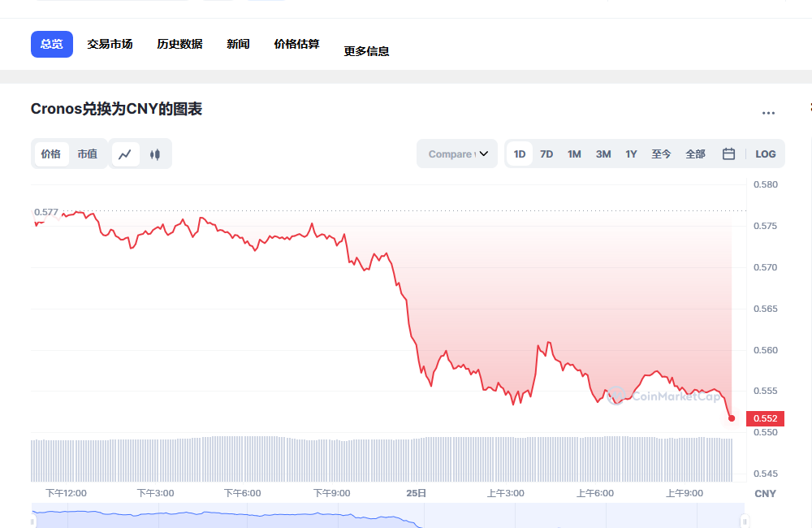812x528 pixels.
Task: Click the red current price point
Action: point(732,418)
